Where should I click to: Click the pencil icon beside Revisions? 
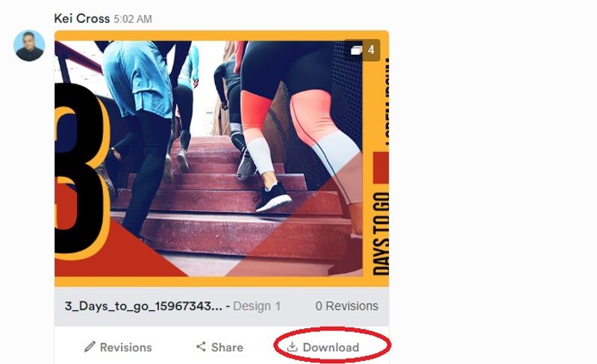[x=90, y=347]
